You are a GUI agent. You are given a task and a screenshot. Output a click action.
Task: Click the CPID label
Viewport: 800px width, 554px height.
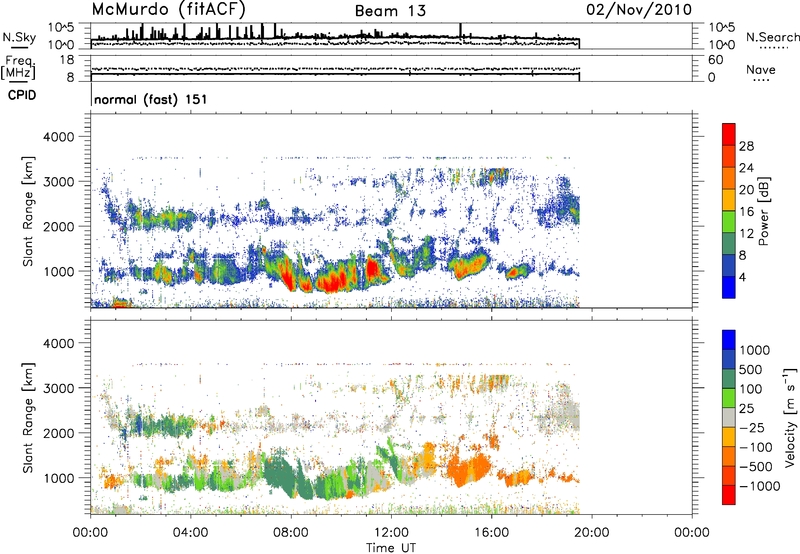22,95
